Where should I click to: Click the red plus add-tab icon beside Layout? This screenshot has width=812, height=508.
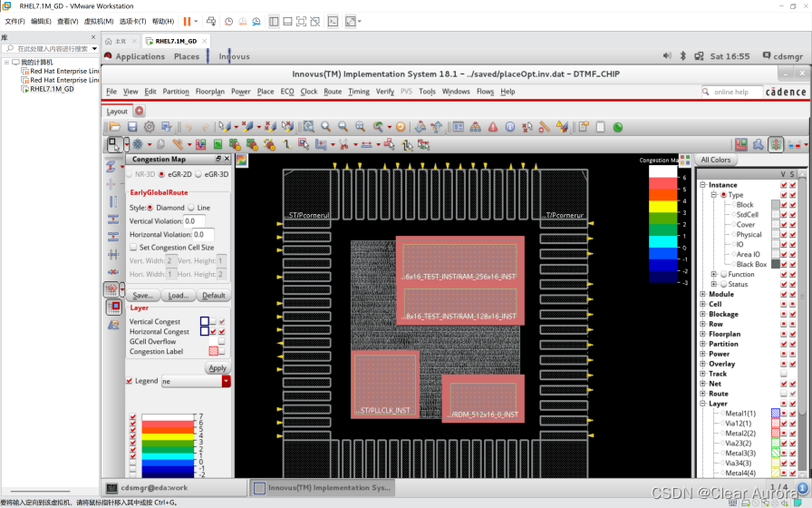(x=140, y=111)
